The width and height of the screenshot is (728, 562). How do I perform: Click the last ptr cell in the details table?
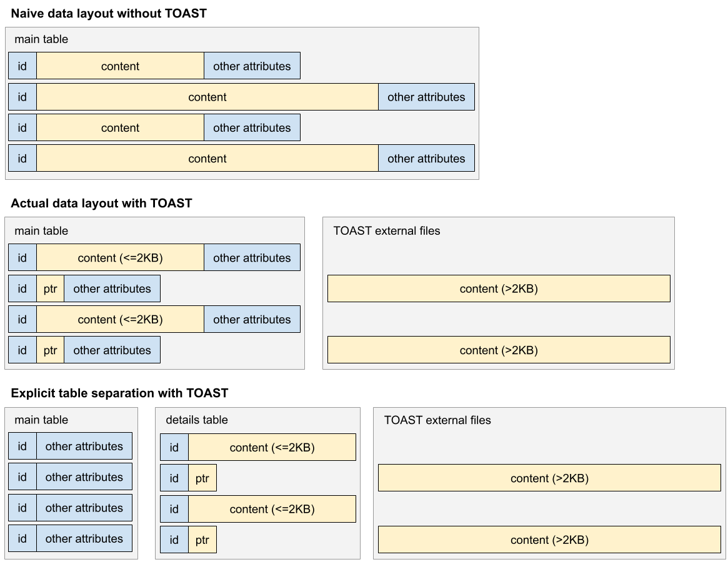[202, 540]
